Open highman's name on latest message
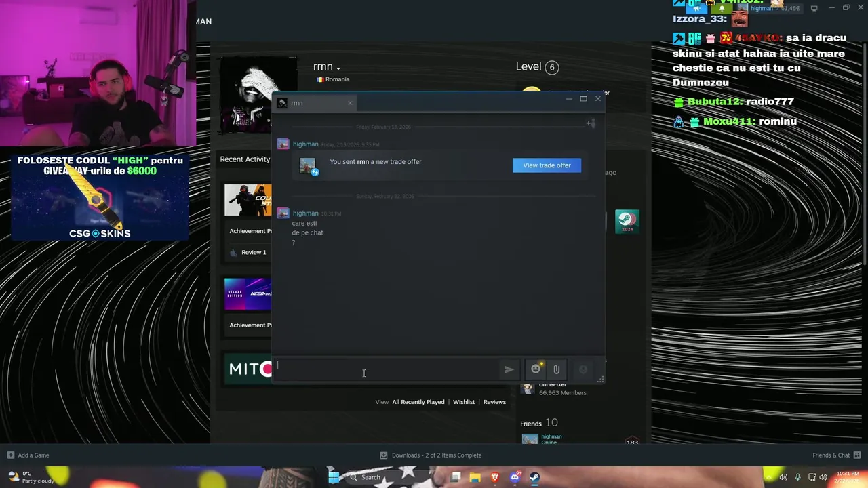Image resolution: width=868 pixels, height=488 pixels. (x=305, y=213)
